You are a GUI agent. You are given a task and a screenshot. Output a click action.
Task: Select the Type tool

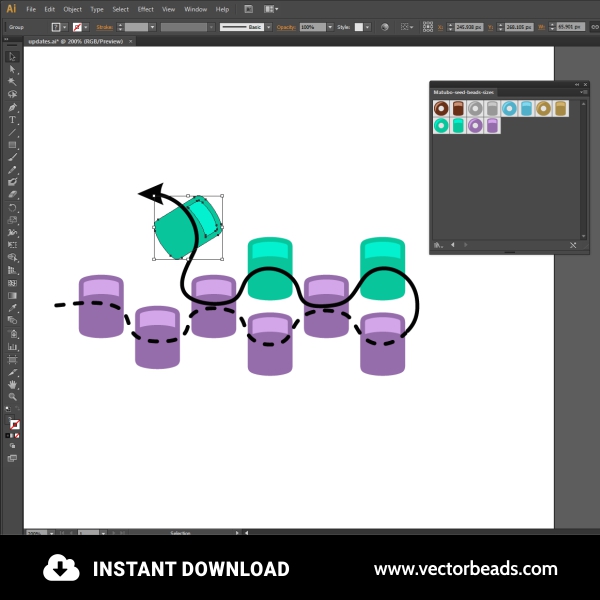coord(13,120)
